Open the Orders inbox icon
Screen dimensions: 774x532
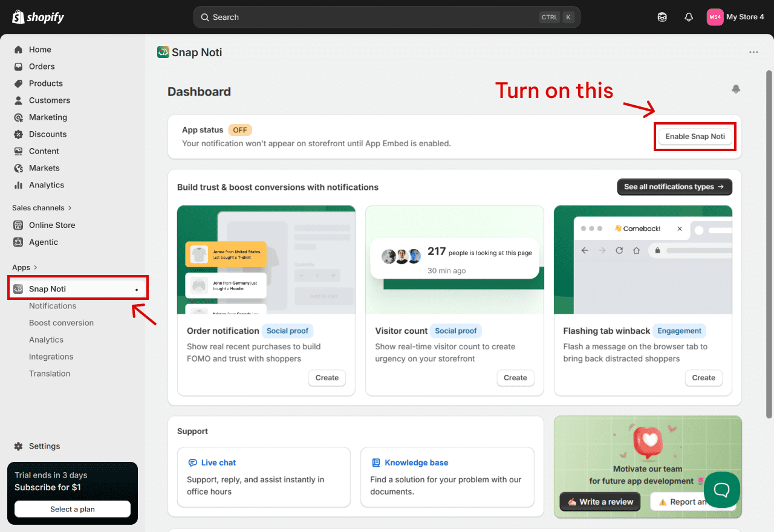pos(18,66)
